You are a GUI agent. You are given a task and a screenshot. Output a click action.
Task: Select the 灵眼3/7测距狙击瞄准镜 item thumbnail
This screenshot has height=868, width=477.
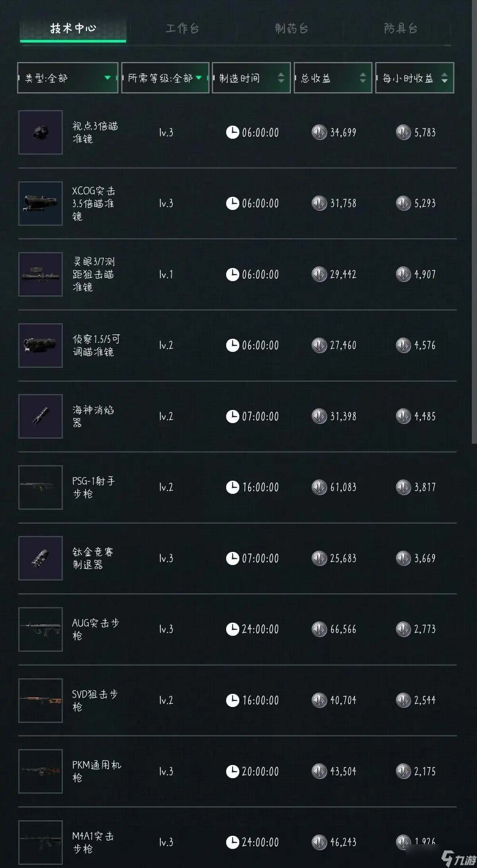41,274
